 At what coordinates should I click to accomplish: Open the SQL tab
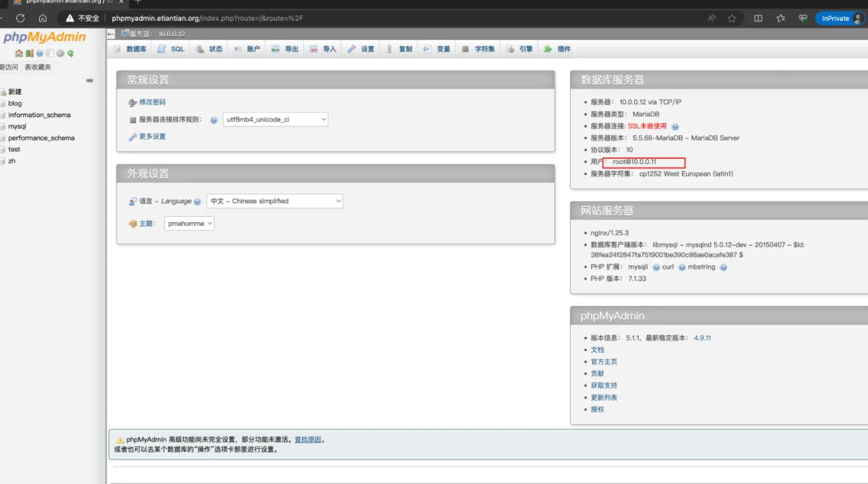click(172, 49)
